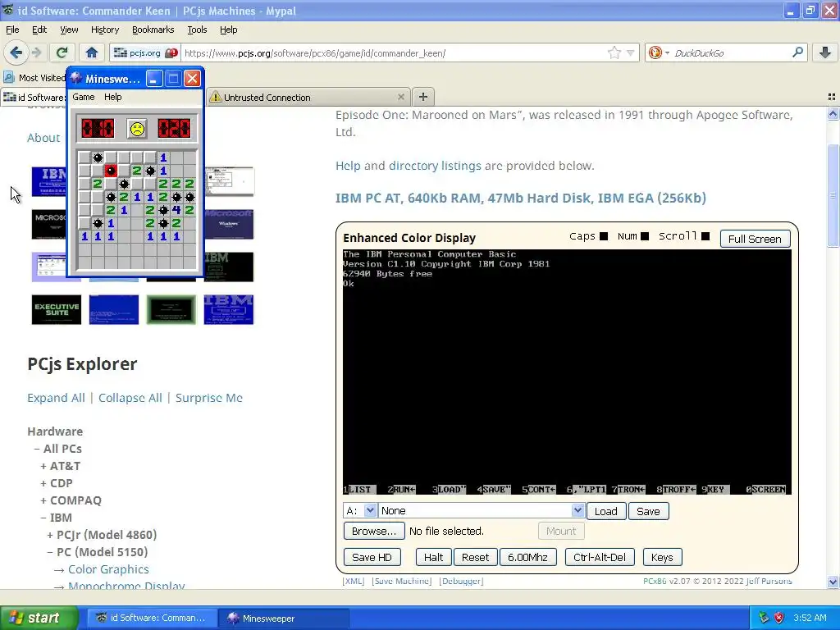Click the Save diskette button

648,511
